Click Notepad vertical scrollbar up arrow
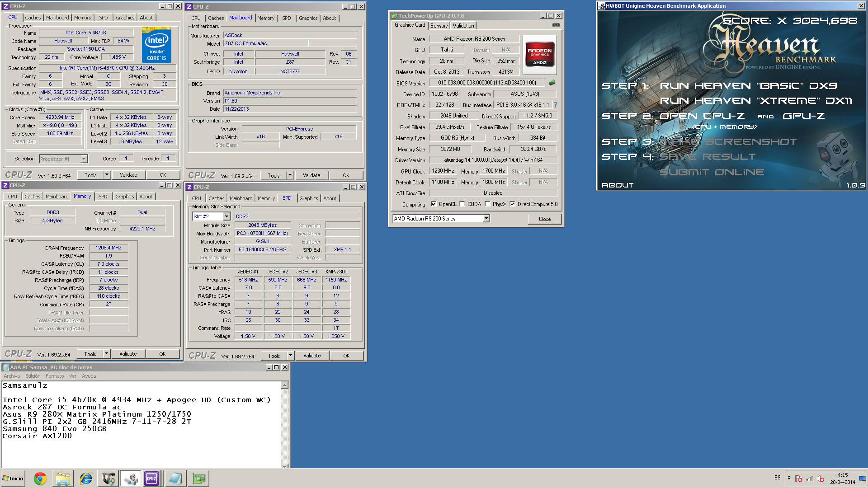Screen dimensions: 868x488 [x=285, y=385]
